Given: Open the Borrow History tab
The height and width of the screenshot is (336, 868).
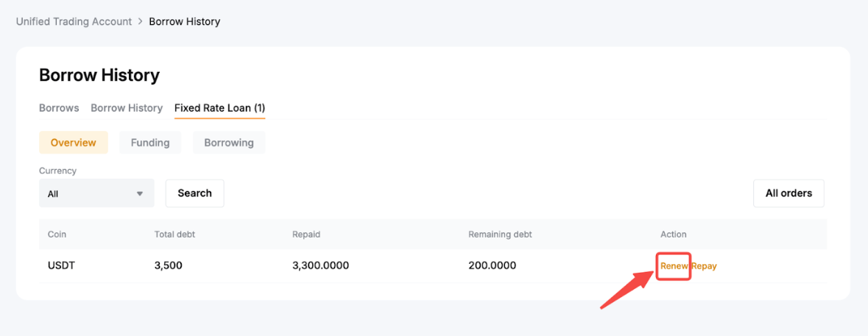Looking at the screenshot, I should [127, 108].
